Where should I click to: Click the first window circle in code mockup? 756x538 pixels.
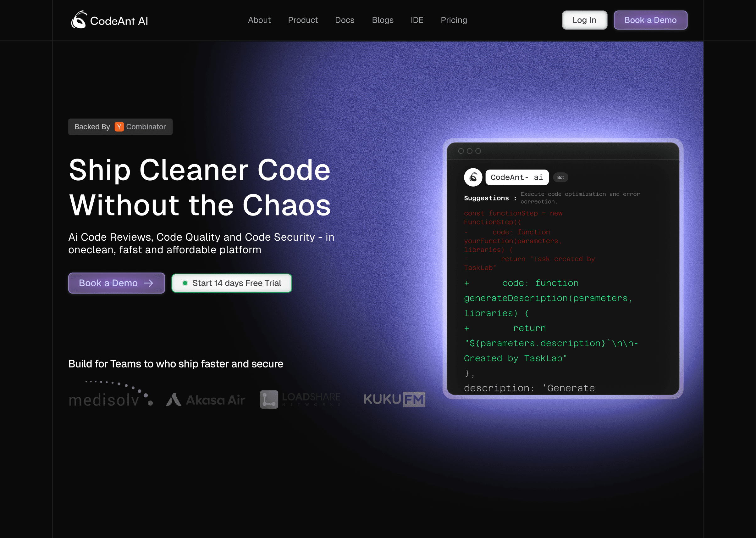pyautogui.click(x=461, y=151)
